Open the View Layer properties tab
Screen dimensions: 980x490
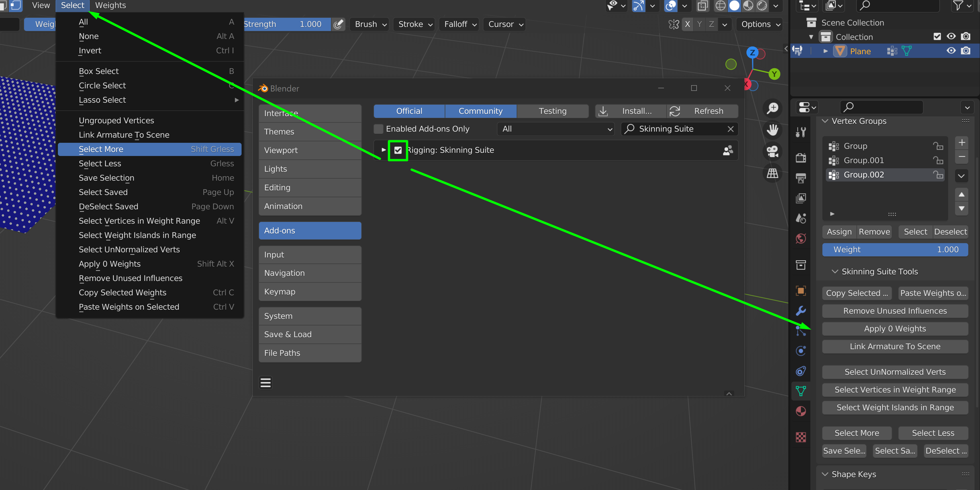tap(801, 198)
